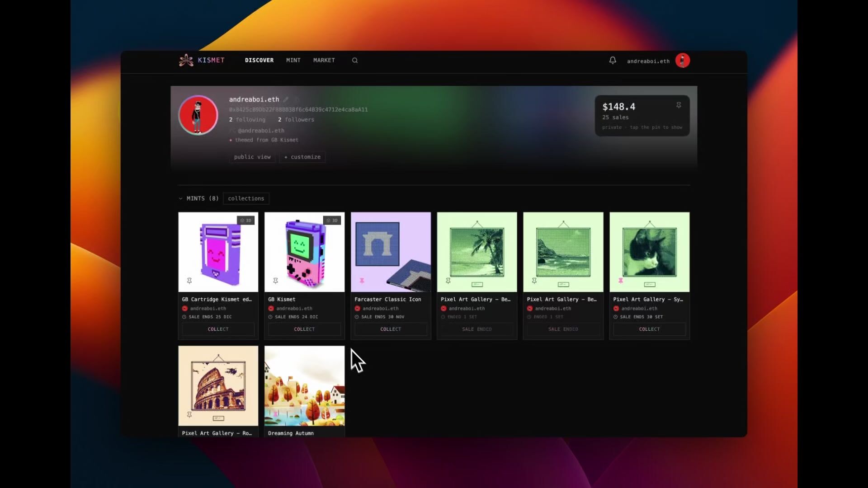Viewport: 868px width, 488px height.
Task: Open the search magnifier icon in navbar
Action: coord(355,60)
